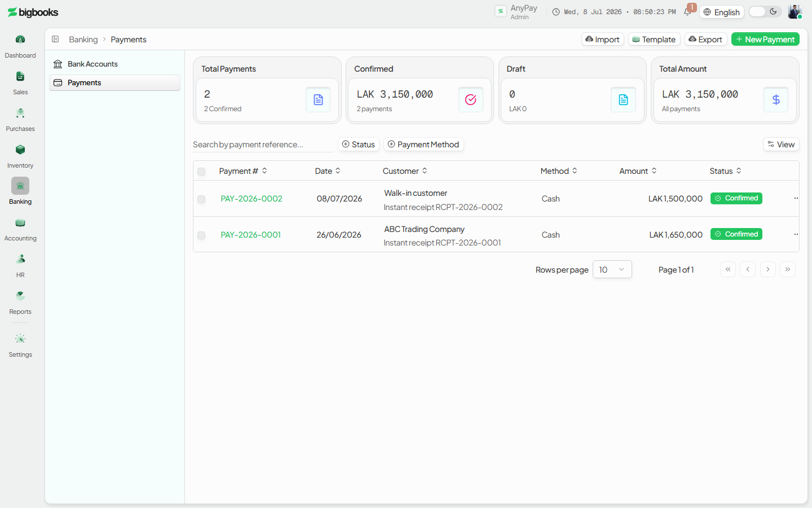Viewport: 812px width, 508px height.
Task: Open the notifications bell
Action: click(687, 12)
